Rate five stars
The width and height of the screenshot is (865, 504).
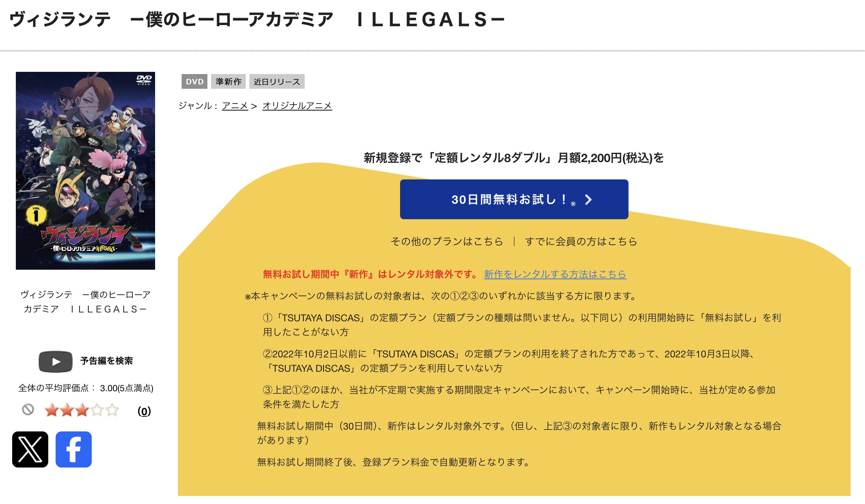coord(112,410)
